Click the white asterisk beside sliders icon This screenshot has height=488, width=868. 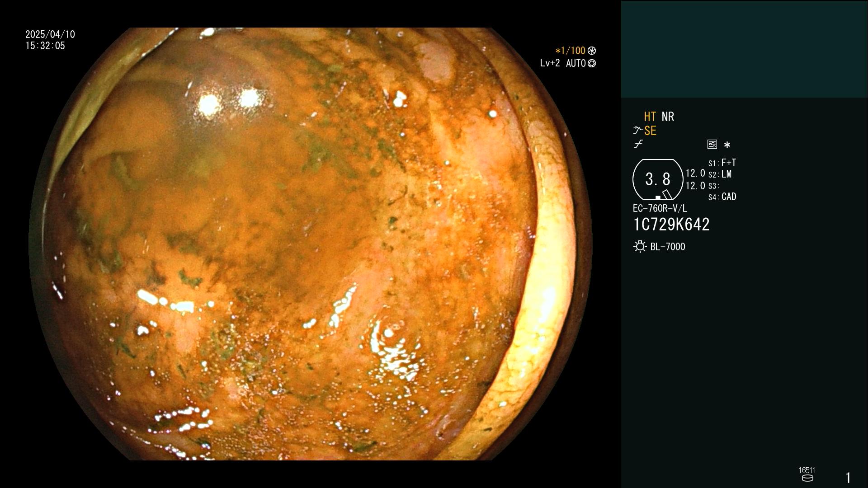727,145
